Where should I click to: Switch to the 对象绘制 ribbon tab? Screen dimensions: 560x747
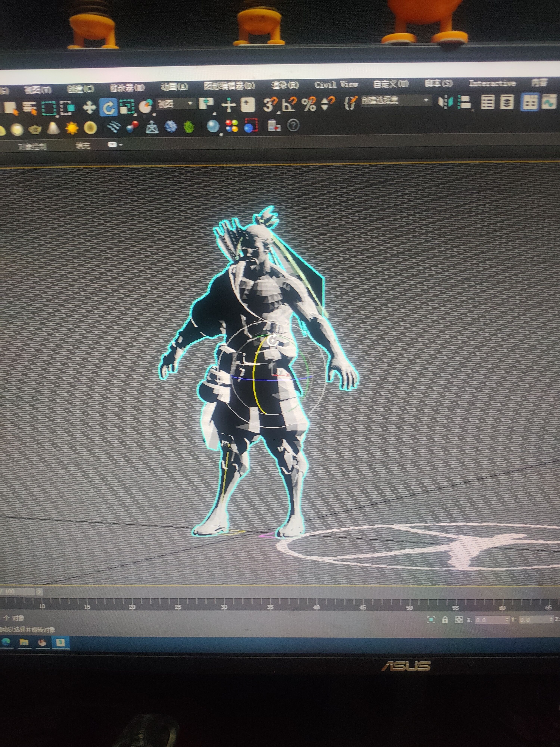32,147
